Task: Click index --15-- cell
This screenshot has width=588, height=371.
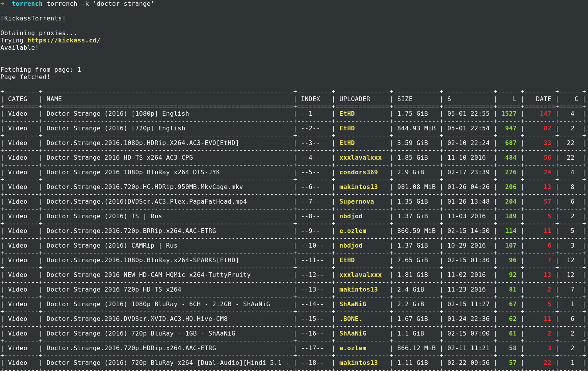Action: click(312, 319)
